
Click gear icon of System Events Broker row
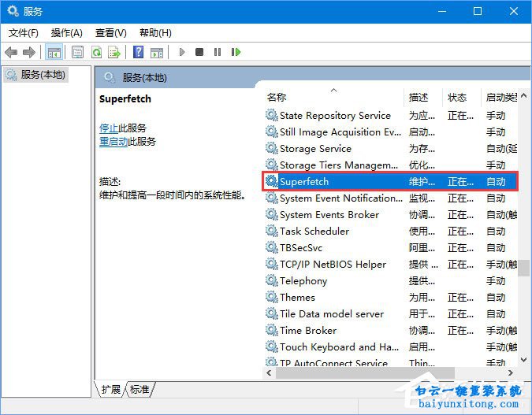271,214
